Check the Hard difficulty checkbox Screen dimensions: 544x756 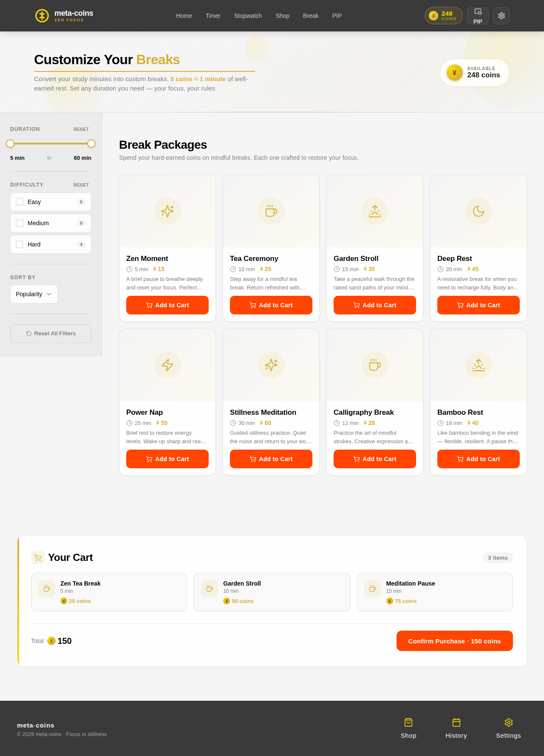point(20,244)
